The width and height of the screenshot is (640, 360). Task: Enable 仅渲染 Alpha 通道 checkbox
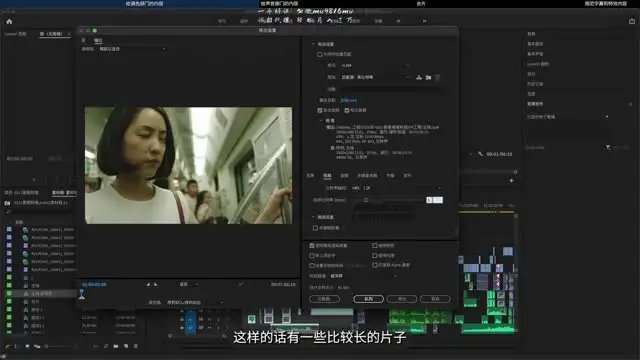point(375,265)
